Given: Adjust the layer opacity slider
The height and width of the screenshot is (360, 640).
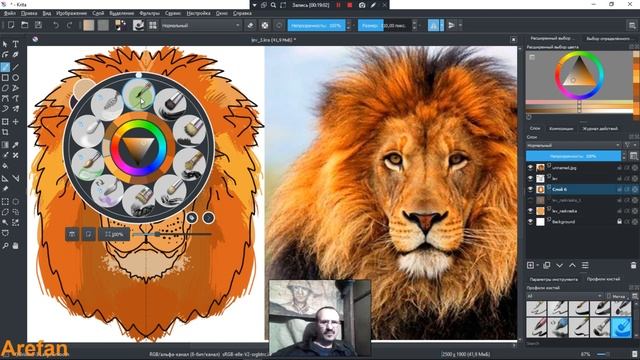Looking at the screenshot, I should [573, 156].
